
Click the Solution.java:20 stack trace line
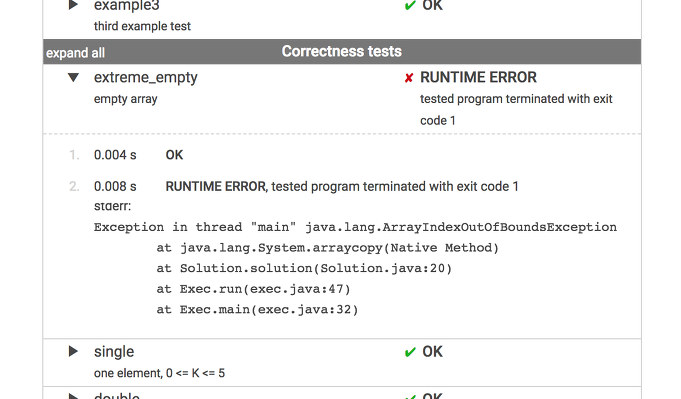tap(304, 268)
